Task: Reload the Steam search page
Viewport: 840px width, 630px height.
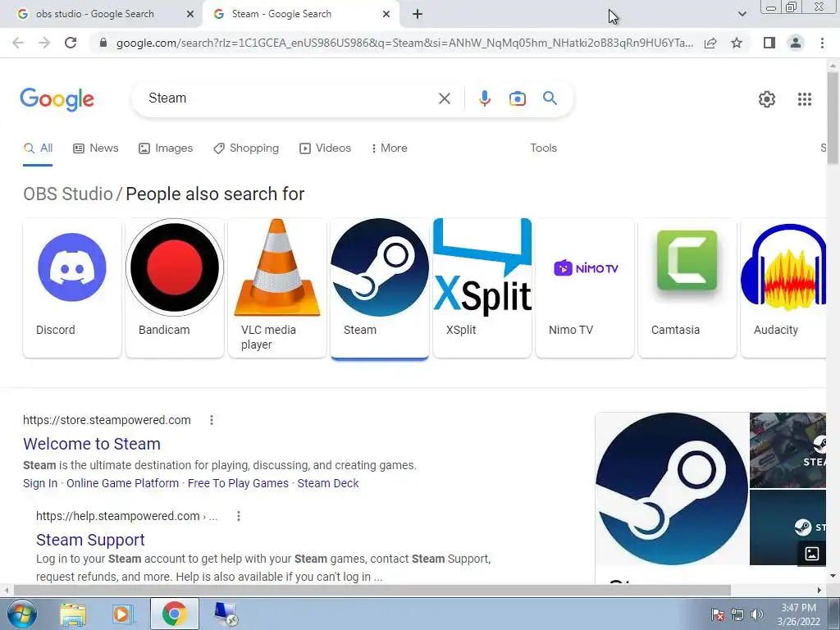Action: [x=71, y=43]
